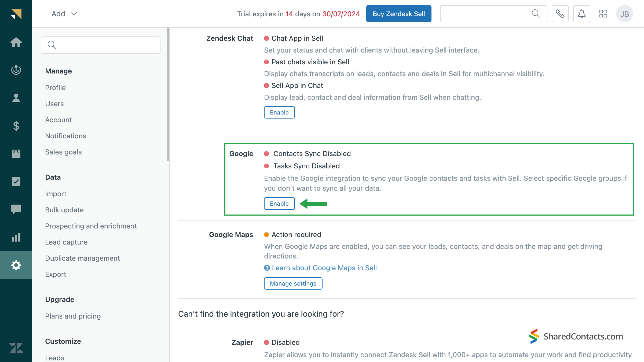Open the phone dialer icon
Screen dimensions: 644x362
coord(560,14)
